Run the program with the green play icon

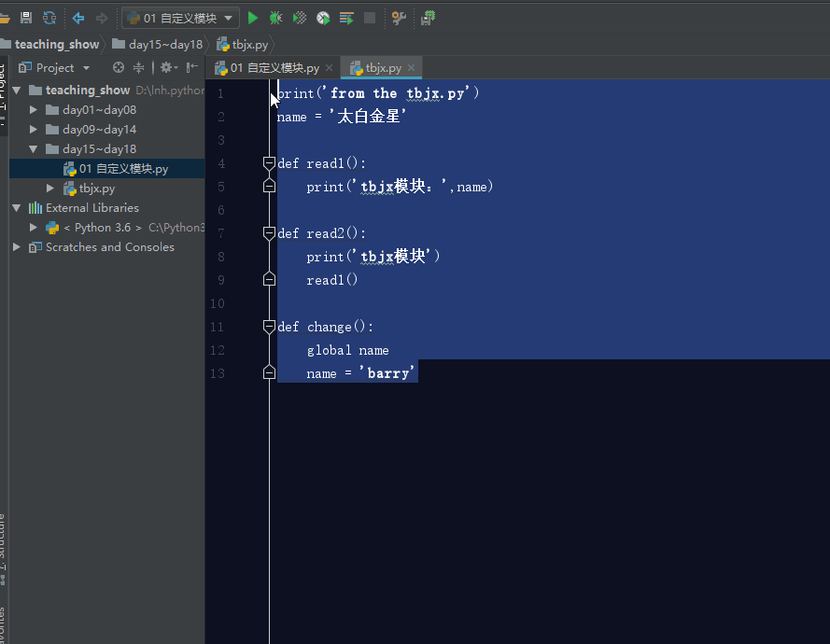pyautogui.click(x=253, y=18)
